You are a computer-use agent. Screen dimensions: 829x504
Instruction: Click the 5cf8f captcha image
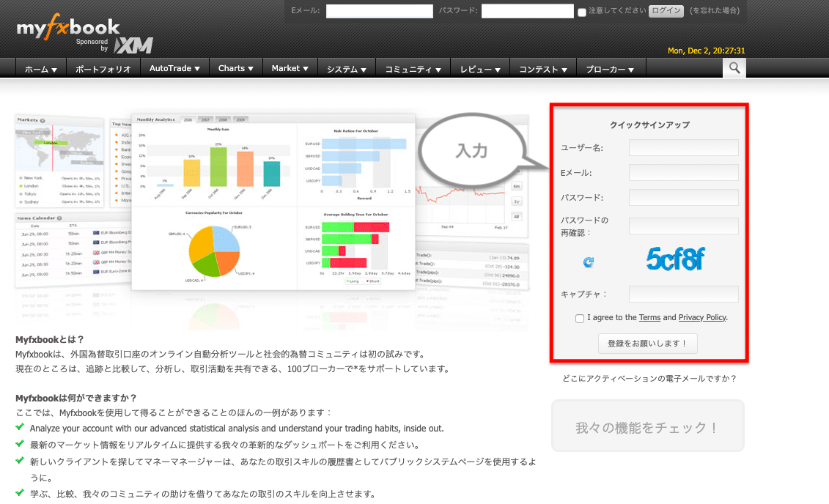tap(675, 259)
